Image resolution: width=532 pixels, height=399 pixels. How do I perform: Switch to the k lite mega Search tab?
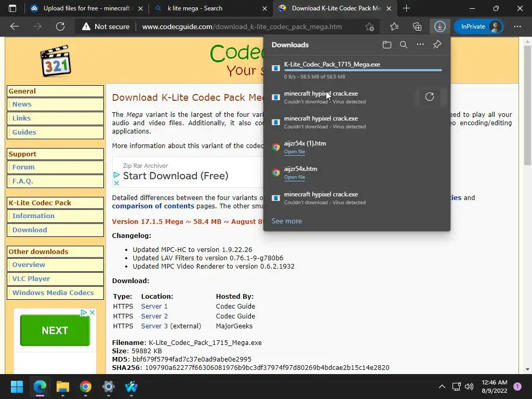[210, 8]
